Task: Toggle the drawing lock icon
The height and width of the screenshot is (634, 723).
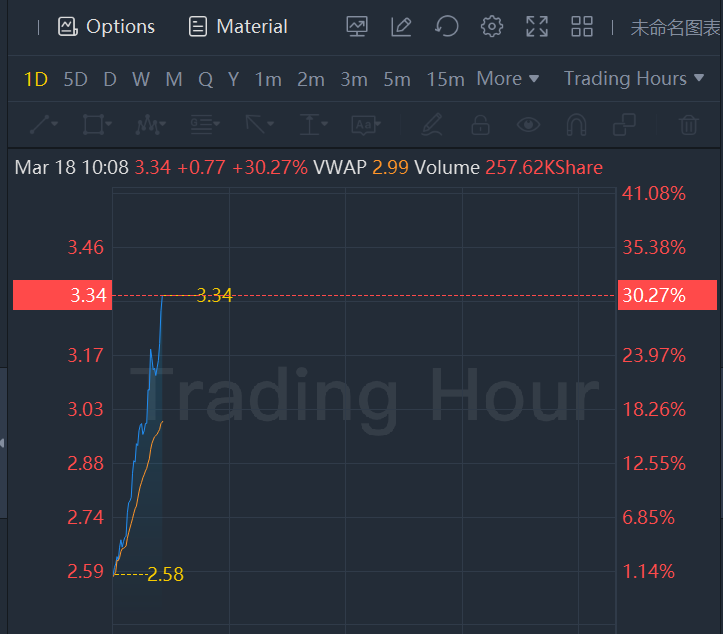Action: click(480, 125)
